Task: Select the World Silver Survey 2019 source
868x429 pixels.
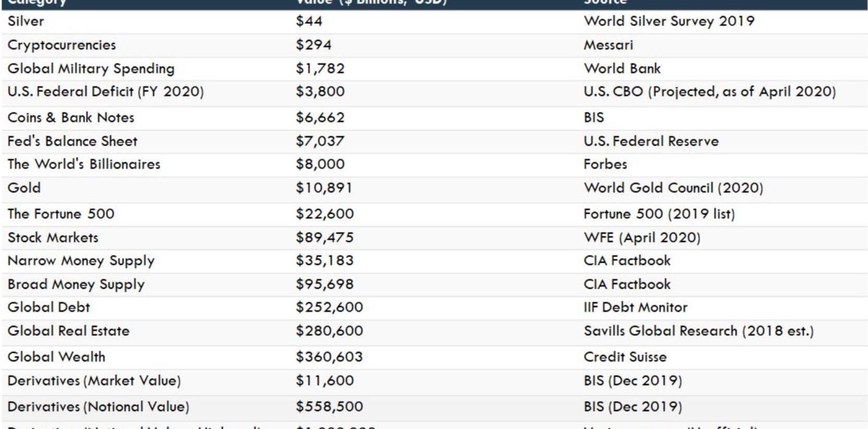Action: point(669,21)
